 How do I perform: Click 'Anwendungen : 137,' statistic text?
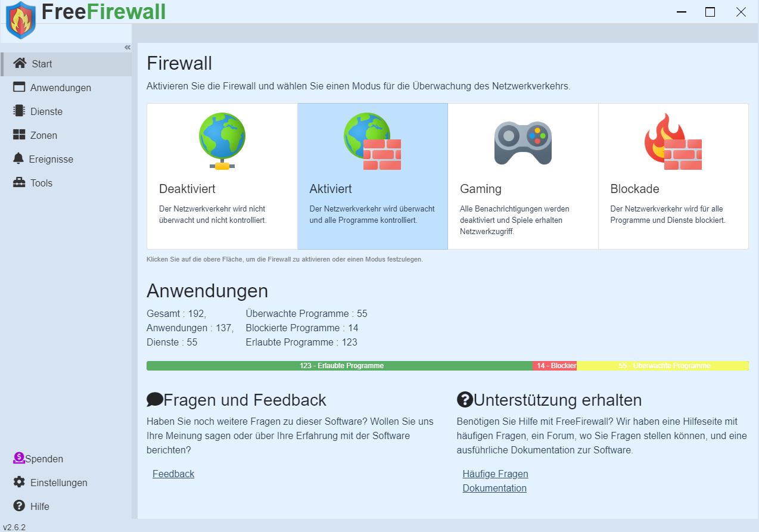click(190, 328)
